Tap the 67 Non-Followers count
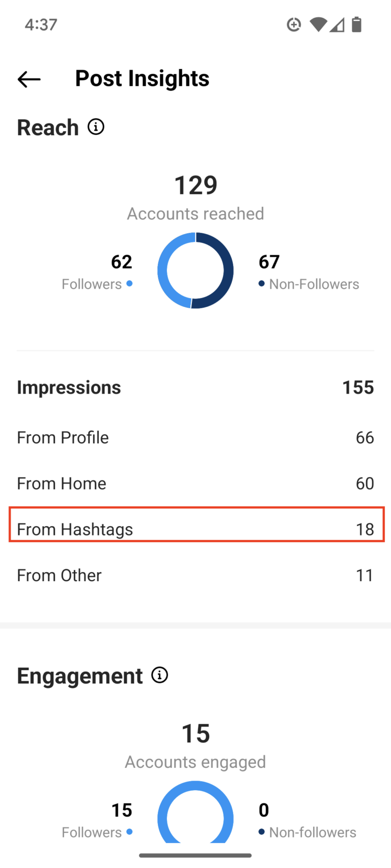The height and width of the screenshot is (868, 391). coord(269,262)
